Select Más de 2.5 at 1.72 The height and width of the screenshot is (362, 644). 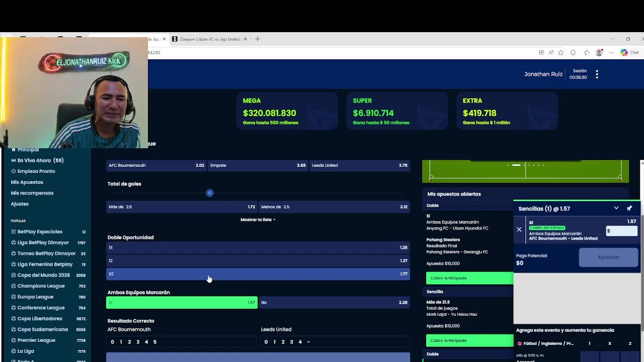[182, 207]
